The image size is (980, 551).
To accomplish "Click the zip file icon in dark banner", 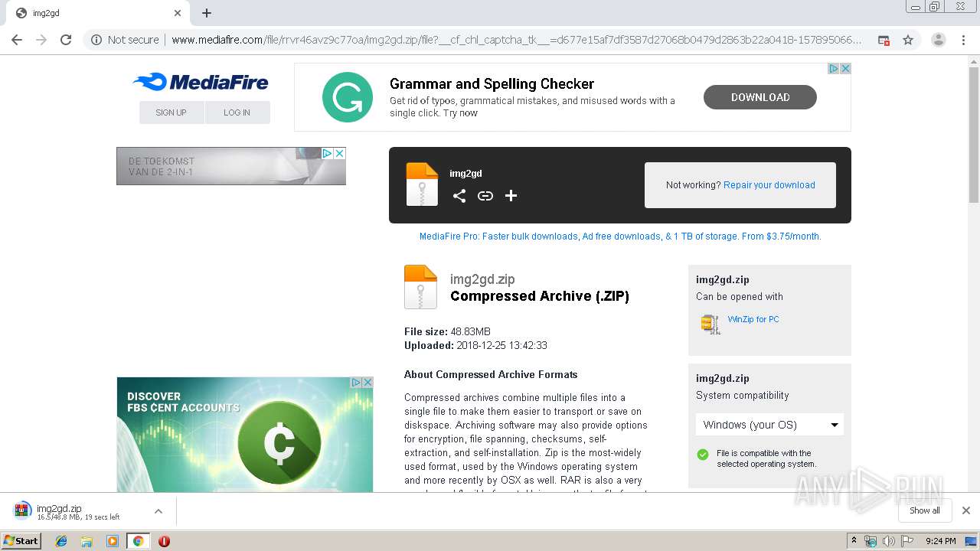I will point(422,184).
